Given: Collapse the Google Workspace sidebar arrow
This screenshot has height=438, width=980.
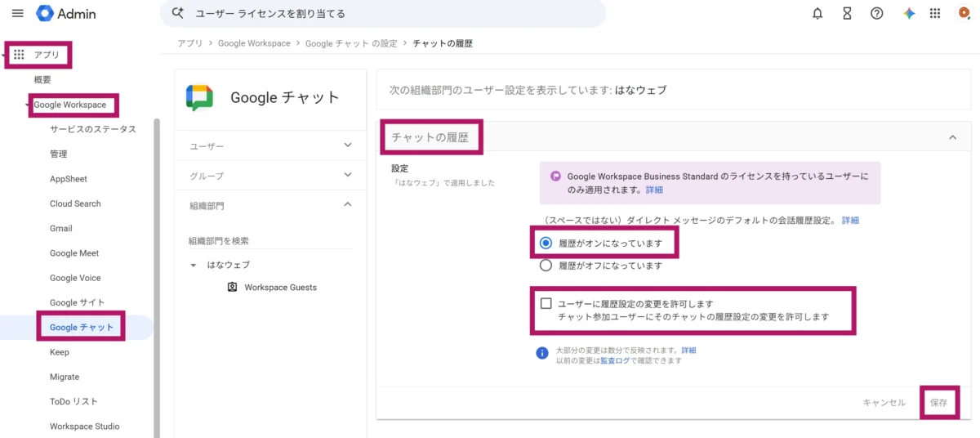Looking at the screenshot, I should pos(28,105).
